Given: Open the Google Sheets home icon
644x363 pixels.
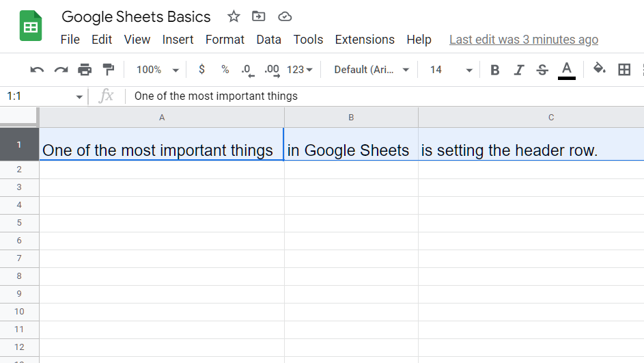Looking at the screenshot, I should [31, 26].
